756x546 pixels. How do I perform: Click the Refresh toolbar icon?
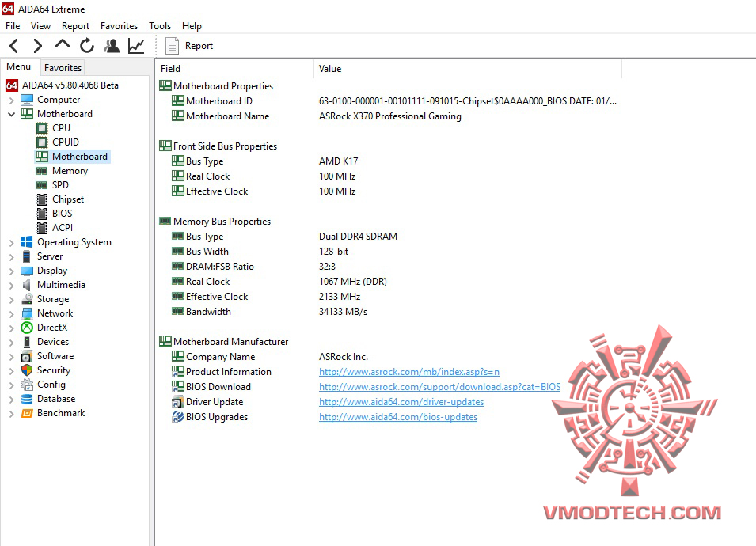click(x=87, y=46)
